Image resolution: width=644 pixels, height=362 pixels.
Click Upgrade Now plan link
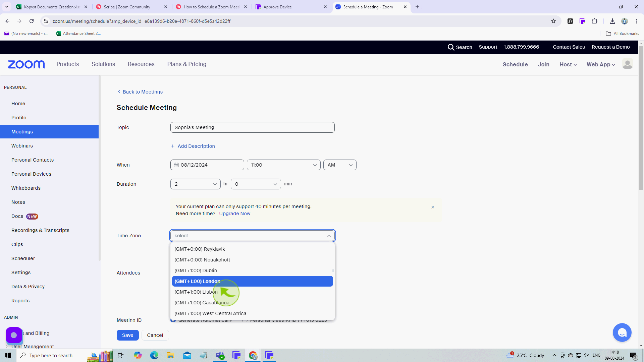click(x=234, y=214)
